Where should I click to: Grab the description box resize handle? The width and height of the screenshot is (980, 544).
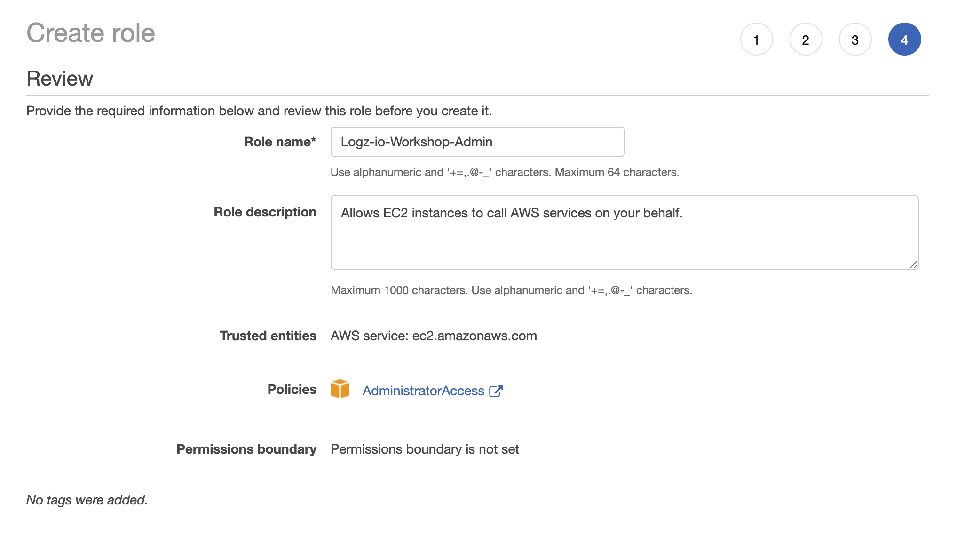coord(913,264)
